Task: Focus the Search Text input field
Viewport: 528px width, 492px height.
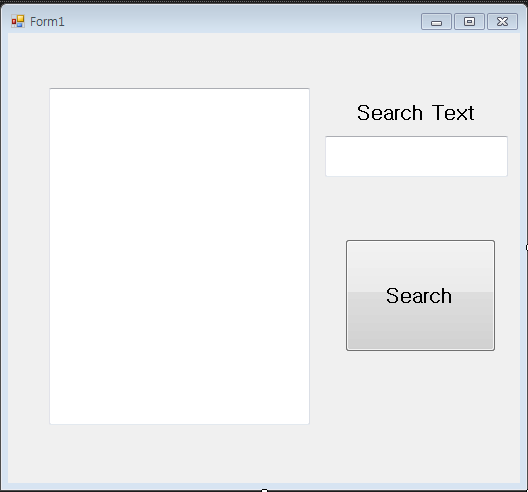Action: click(x=416, y=156)
